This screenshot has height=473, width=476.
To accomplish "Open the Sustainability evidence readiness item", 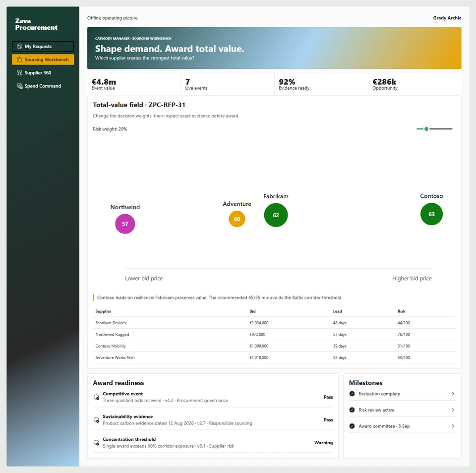I will click(213, 420).
